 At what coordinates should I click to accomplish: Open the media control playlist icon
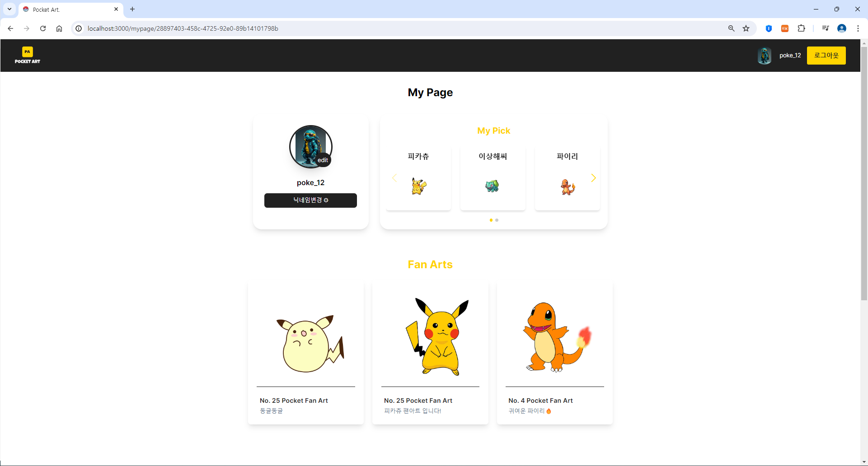[826, 28]
